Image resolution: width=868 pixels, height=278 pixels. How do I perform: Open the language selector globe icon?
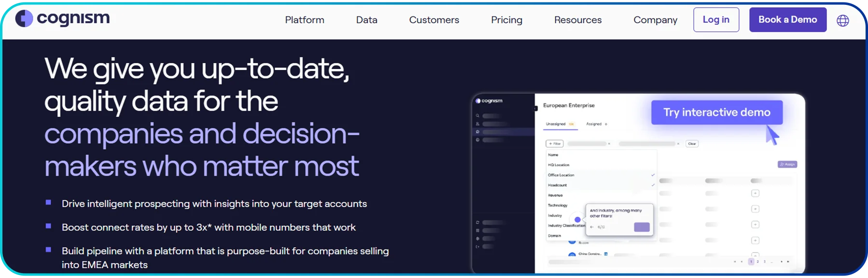coord(842,21)
